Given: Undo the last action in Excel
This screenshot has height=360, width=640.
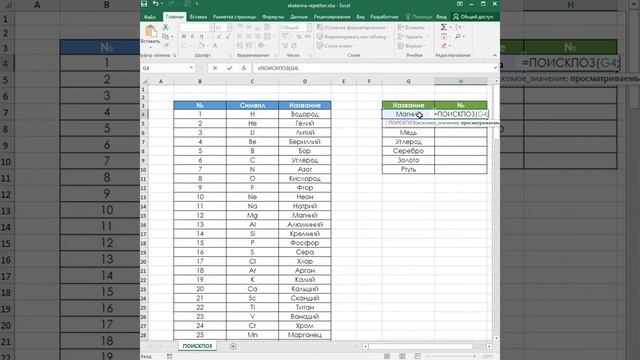Looking at the screenshot, I should click(156, 4).
